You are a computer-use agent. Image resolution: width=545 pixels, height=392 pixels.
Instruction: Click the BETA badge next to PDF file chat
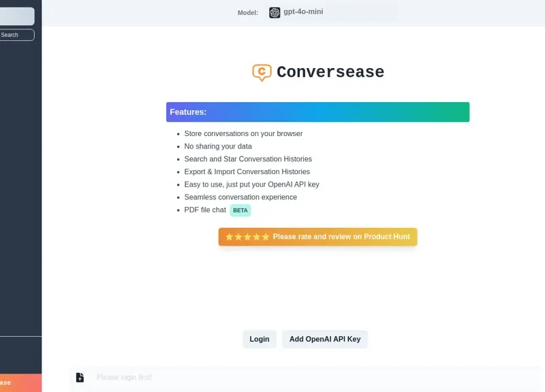(x=240, y=210)
